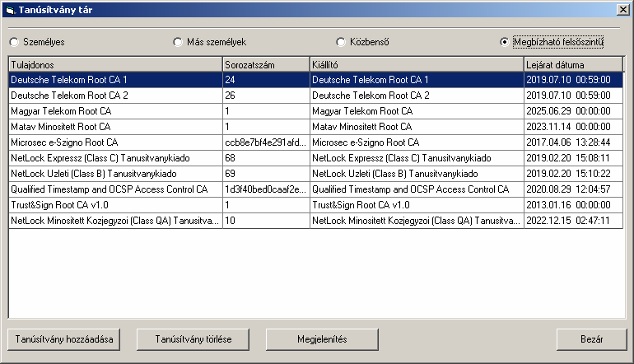
Task: Click issuer Magyar Telekom Root CA cell
Action: (417, 111)
